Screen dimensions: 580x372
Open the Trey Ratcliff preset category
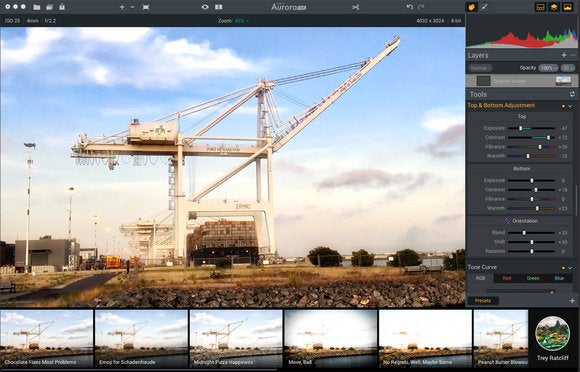click(x=553, y=339)
